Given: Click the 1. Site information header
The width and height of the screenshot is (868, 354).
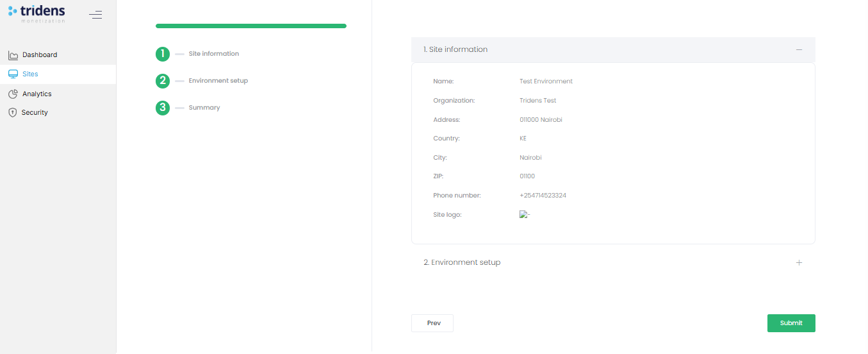Looking at the screenshot, I should point(613,49).
